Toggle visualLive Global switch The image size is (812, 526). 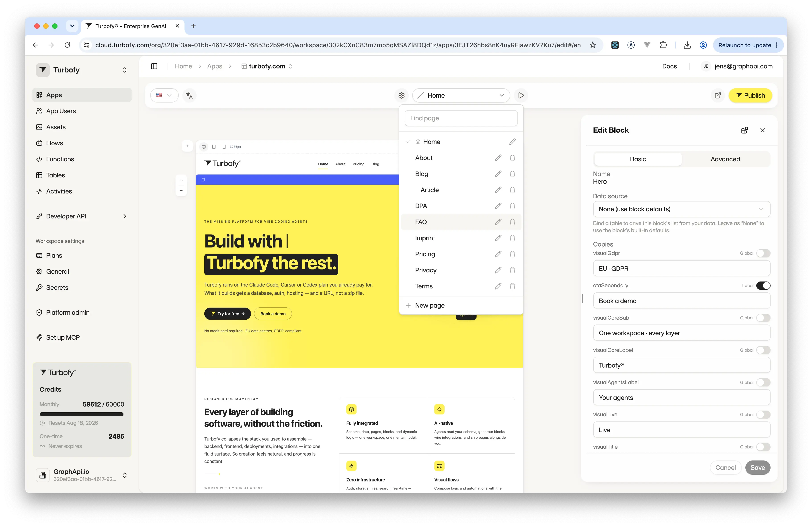tap(763, 415)
